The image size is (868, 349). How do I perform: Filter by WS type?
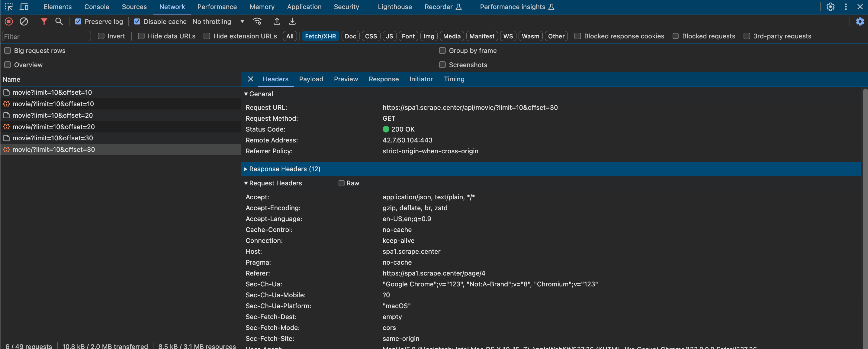click(508, 36)
